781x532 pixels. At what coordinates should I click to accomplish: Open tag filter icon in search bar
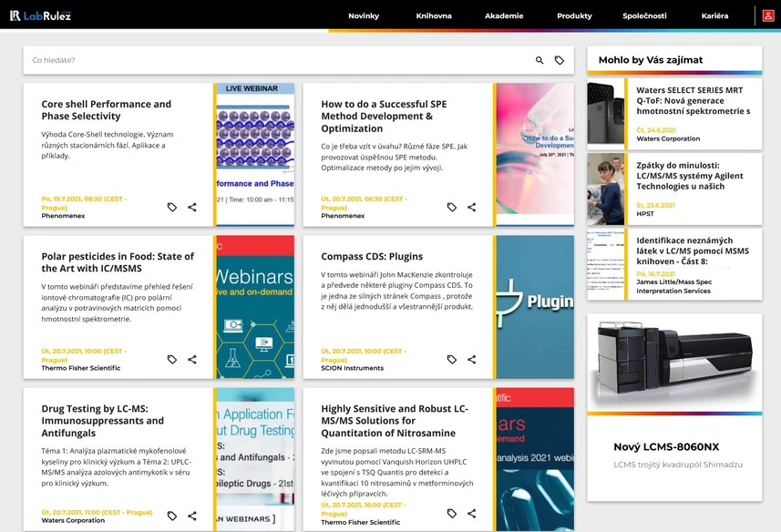click(560, 60)
